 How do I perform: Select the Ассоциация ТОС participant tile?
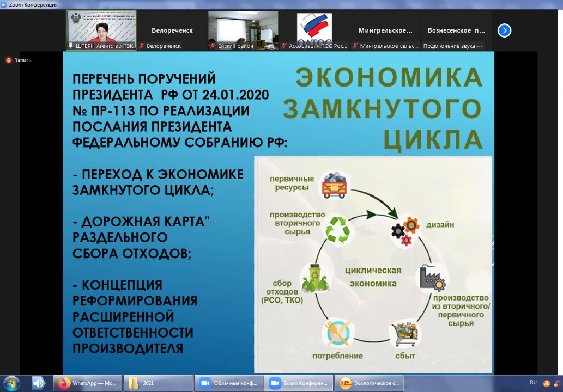pyautogui.click(x=314, y=27)
